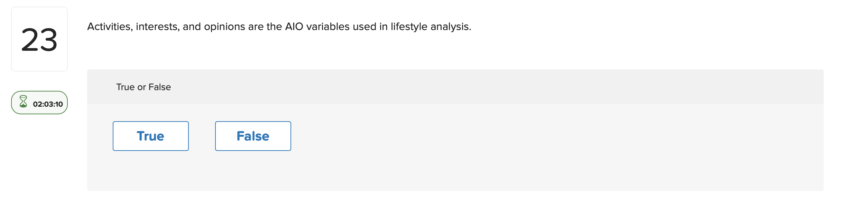Choose True for the lifestyle analysis question

click(150, 136)
